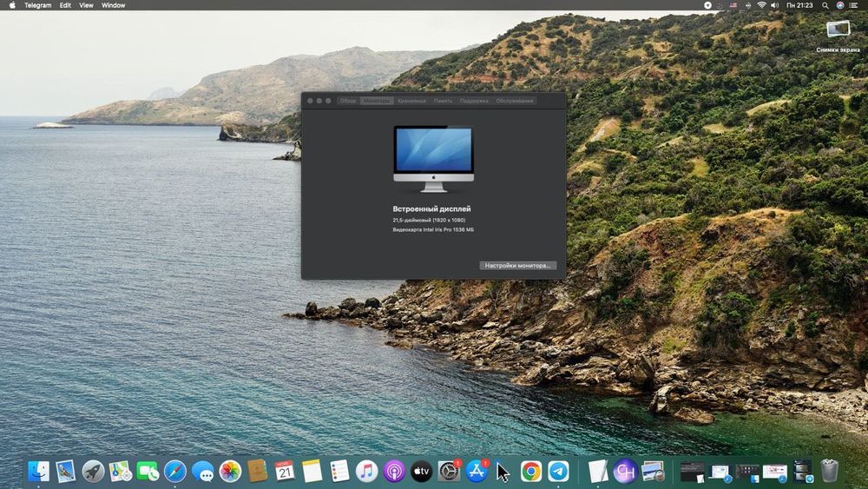Click the Siri icon in menu bar
The height and width of the screenshot is (489, 868).
(x=839, y=5)
